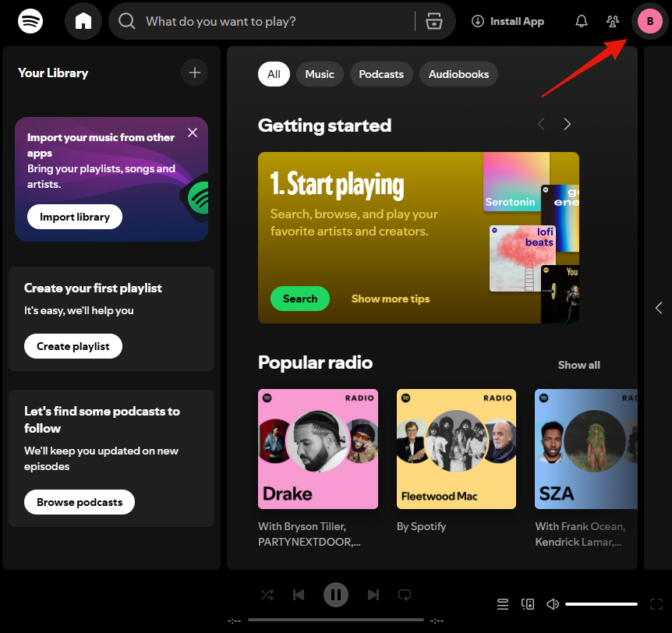Enter full screen mode icon
The height and width of the screenshot is (633, 672).
656,604
